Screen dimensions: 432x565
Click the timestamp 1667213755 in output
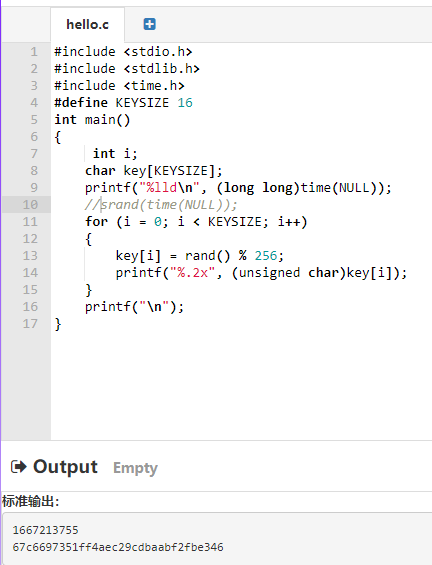click(45, 530)
